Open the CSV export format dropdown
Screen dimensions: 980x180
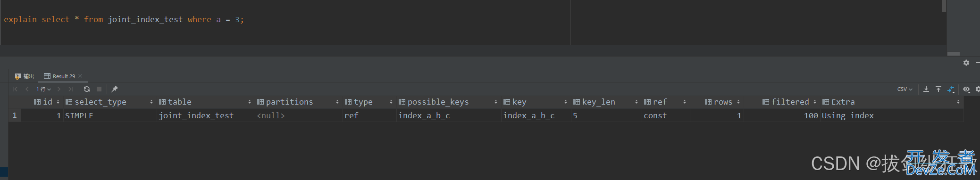905,89
